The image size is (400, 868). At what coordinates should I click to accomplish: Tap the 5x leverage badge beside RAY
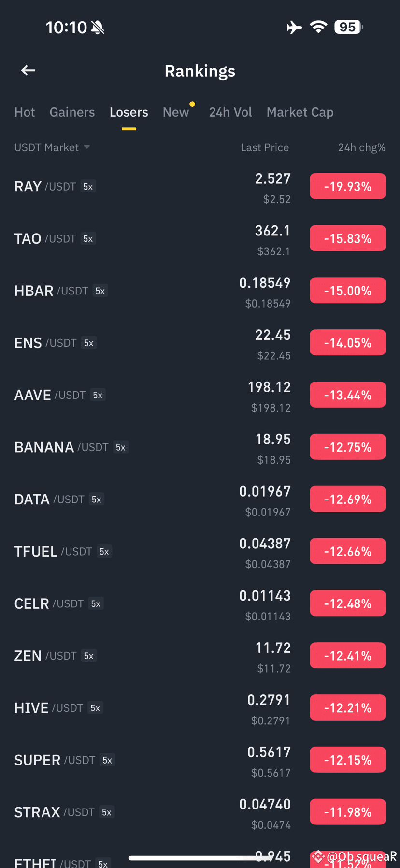click(x=88, y=187)
